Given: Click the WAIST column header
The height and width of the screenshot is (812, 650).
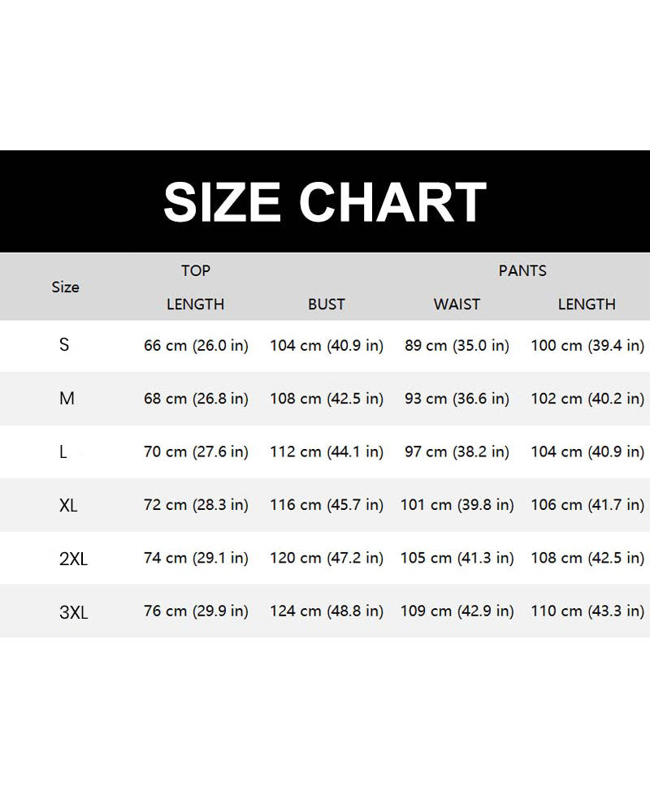Looking at the screenshot, I should pyautogui.click(x=457, y=304).
